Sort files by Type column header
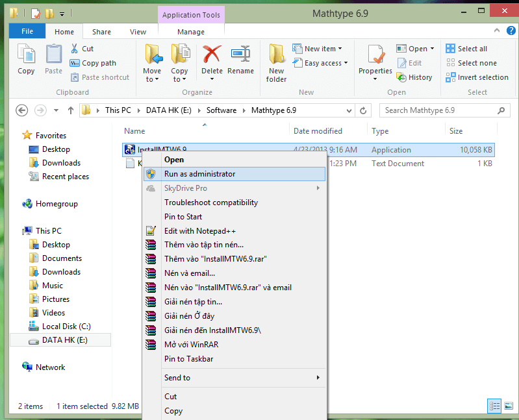The image size is (519, 420). tap(380, 131)
